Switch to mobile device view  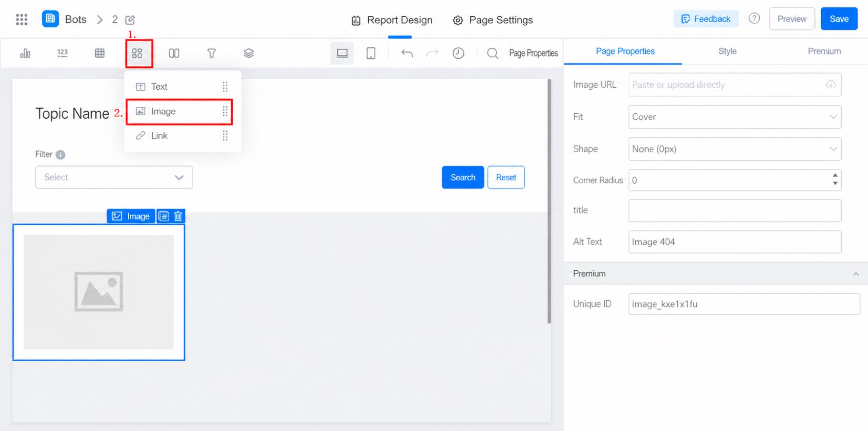[371, 53]
